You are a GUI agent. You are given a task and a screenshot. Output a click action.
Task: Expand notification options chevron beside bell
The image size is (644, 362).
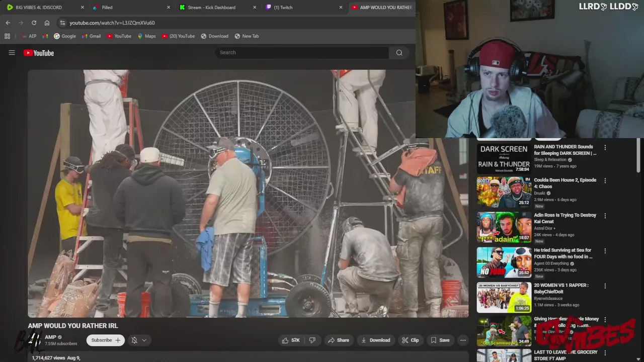pos(144,340)
